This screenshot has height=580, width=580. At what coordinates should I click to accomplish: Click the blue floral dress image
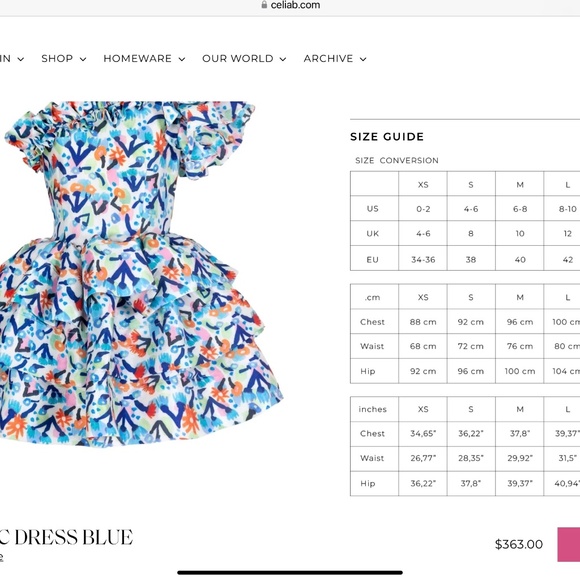141,274
